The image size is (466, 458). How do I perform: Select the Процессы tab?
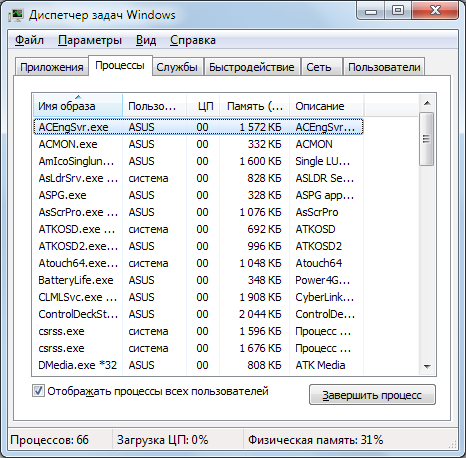(120, 65)
